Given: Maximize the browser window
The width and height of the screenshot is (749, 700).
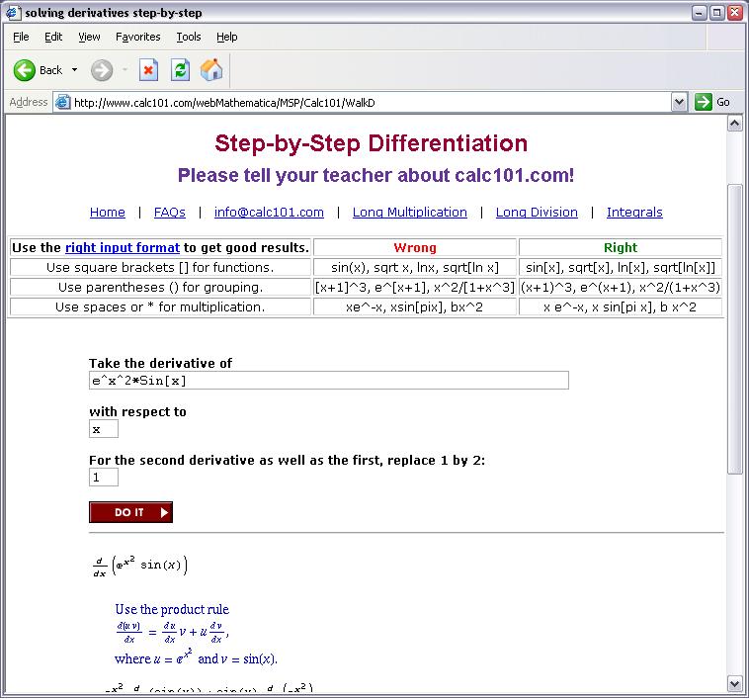Looking at the screenshot, I should coord(717,13).
